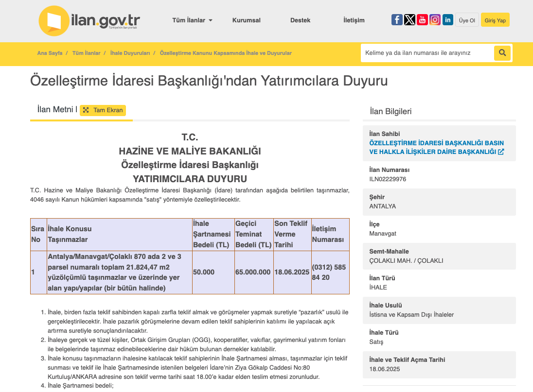This screenshot has width=533, height=392.
Task: Expand the Tüm İlanlar dropdown menu
Action: (x=193, y=20)
